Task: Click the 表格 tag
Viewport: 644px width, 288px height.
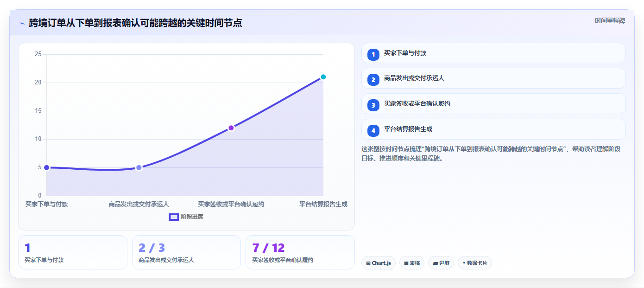Action: pyautogui.click(x=412, y=263)
